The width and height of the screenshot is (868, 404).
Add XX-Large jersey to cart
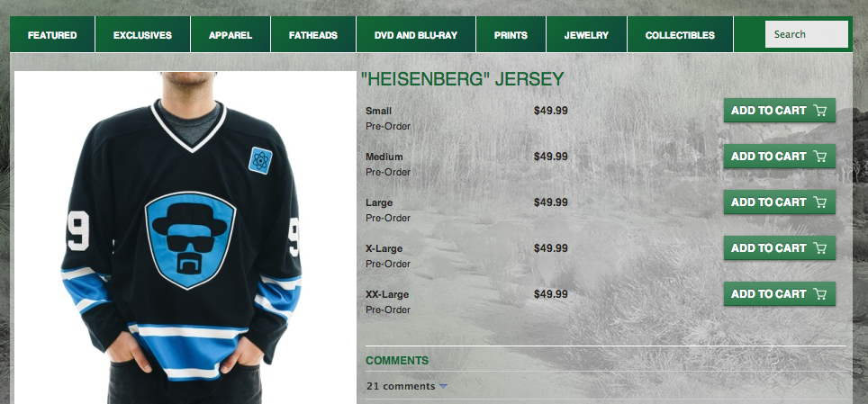coord(780,294)
